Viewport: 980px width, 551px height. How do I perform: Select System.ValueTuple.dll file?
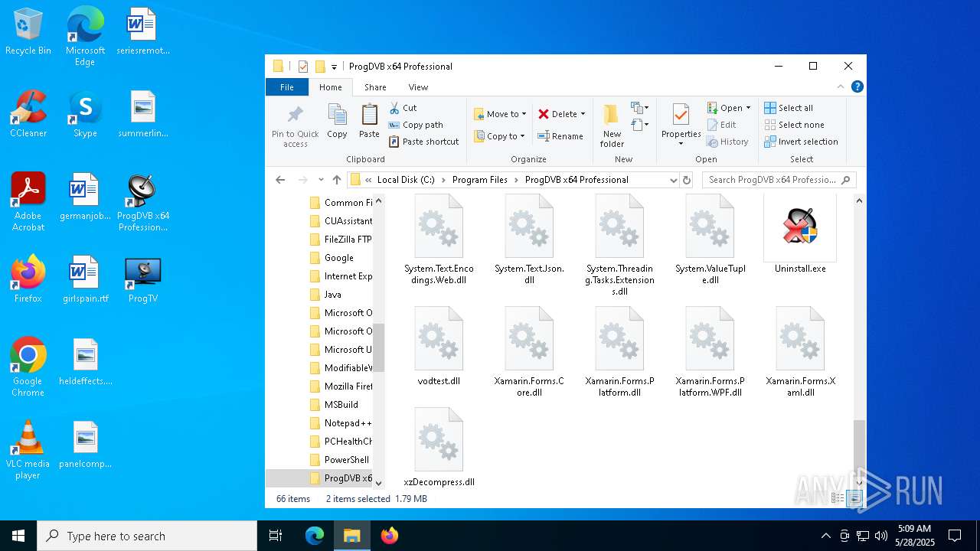[x=710, y=239]
